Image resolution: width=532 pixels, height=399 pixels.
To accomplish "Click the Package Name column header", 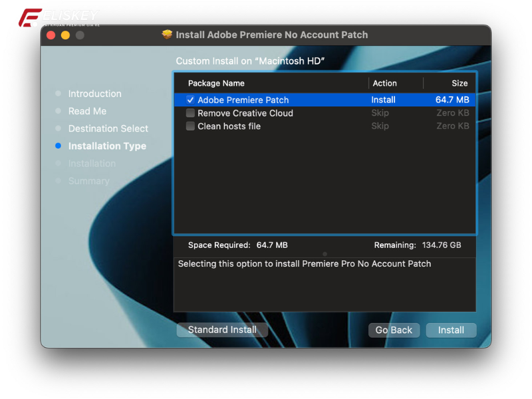I will click(217, 83).
